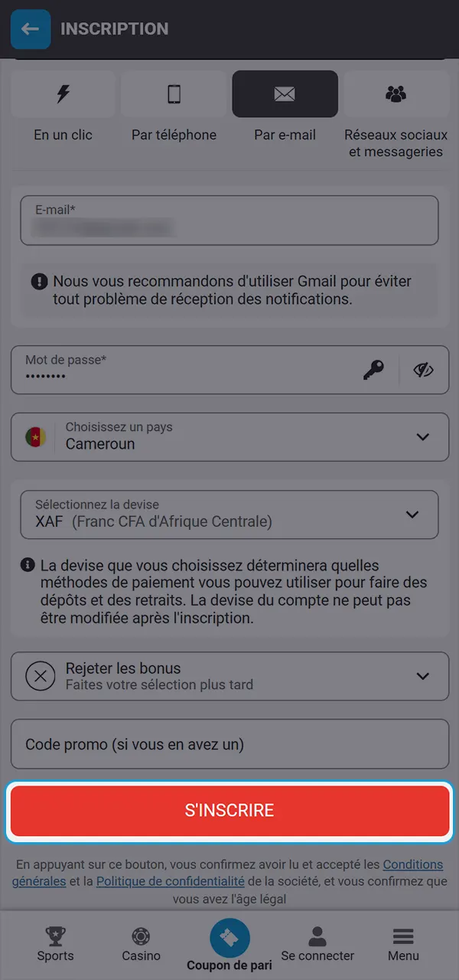Image resolution: width=459 pixels, height=980 pixels.
Task: Select the En un clic registration icon
Action: pos(63,93)
